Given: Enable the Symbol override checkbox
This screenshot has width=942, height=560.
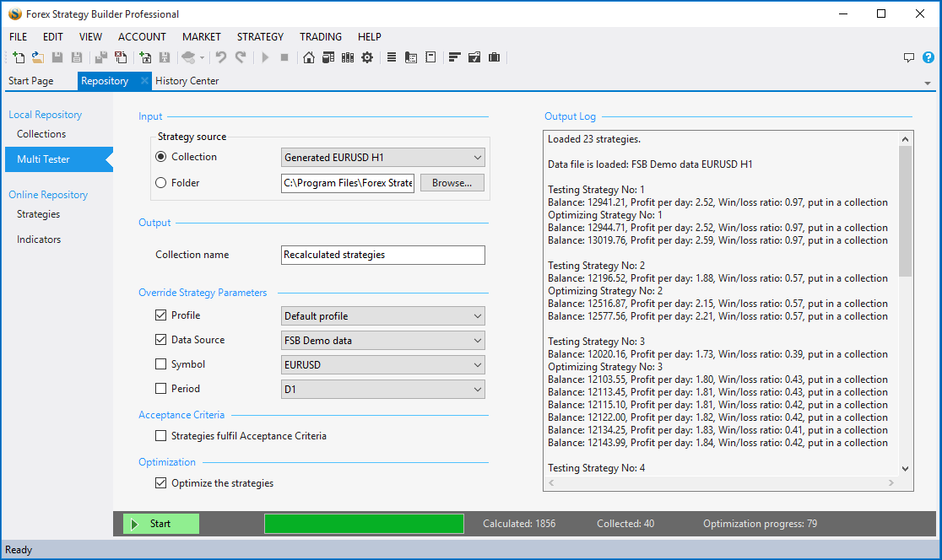Looking at the screenshot, I should pyautogui.click(x=160, y=364).
